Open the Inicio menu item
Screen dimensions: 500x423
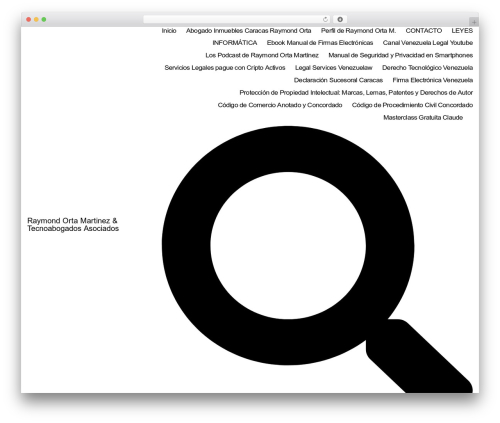169,31
